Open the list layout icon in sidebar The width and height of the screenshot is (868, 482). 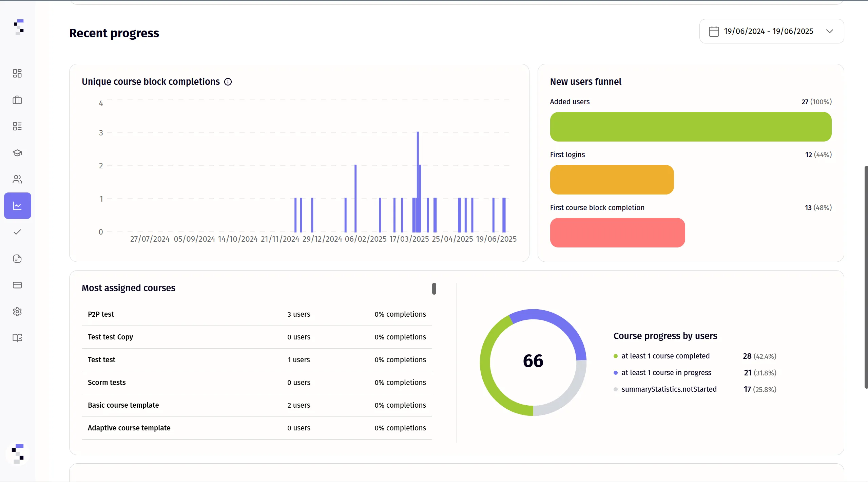pyautogui.click(x=17, y=126)
